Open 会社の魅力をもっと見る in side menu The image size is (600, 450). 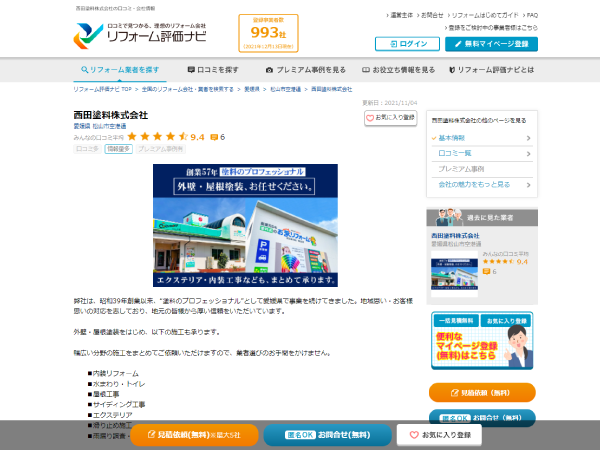[474, 184]
